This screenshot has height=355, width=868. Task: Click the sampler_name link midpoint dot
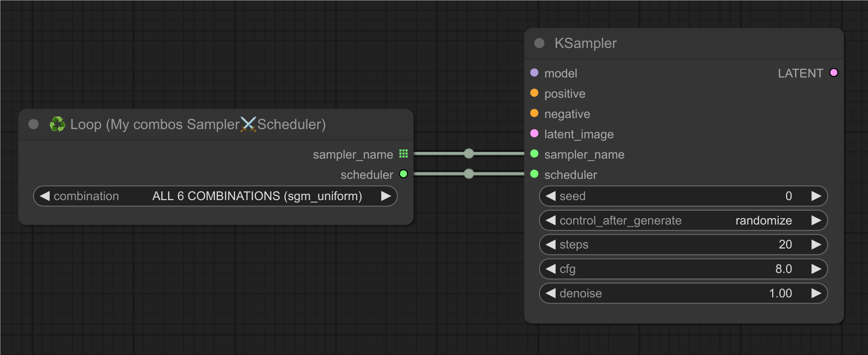(x=469, y=154)
